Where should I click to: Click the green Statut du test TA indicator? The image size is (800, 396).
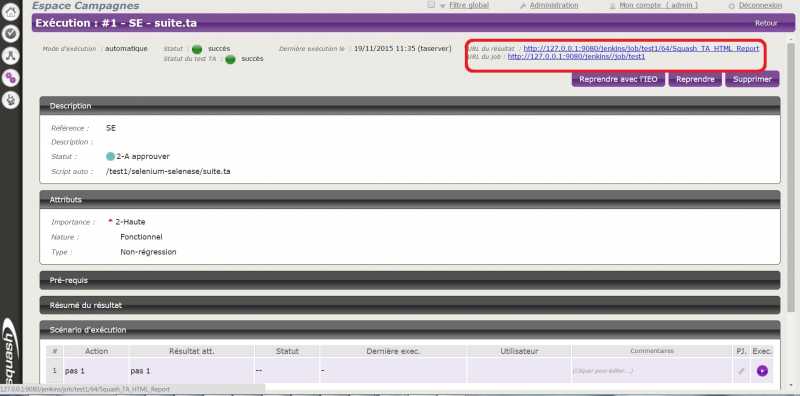[230, 59]
